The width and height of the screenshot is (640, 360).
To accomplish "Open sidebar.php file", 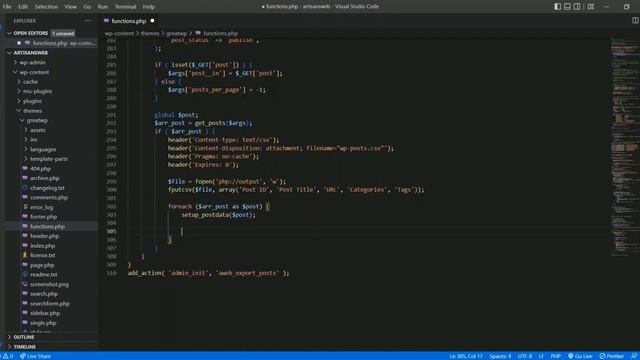I will pyautogui.click(x=45, y=313).
